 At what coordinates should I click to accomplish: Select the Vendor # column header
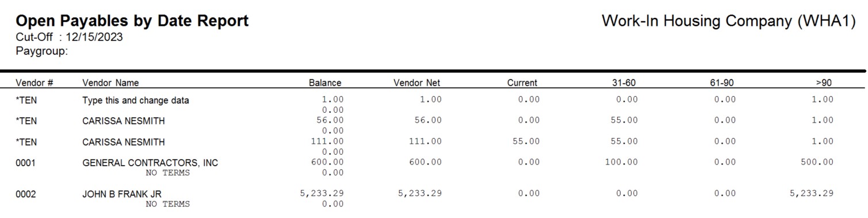coord(35,83)
